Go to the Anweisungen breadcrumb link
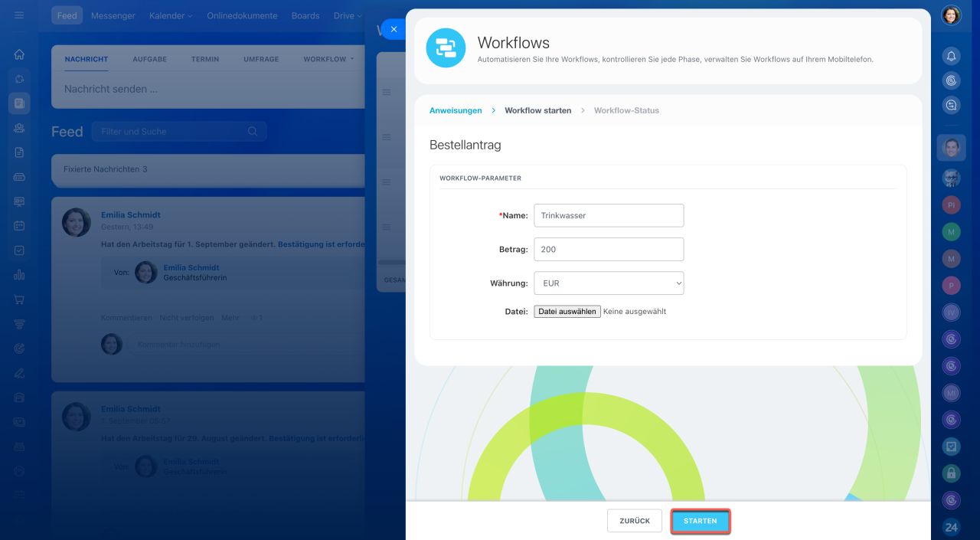This screenshot has height=540, width=980. [456, 110]
